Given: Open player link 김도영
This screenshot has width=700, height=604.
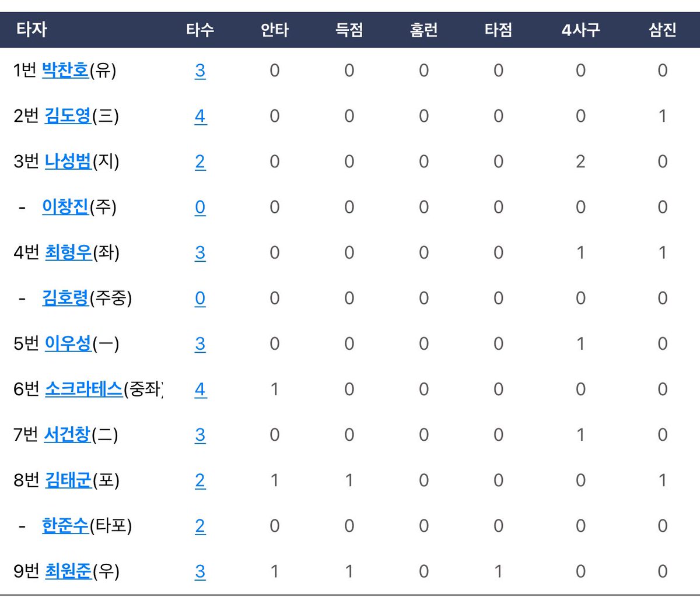Looking at the screenshot, I should 68,116.
